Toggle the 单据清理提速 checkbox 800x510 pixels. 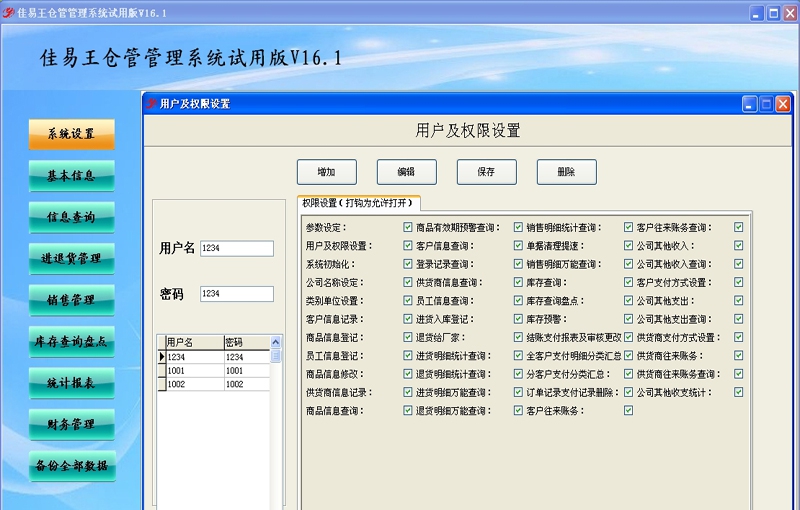tap(628, 245)
